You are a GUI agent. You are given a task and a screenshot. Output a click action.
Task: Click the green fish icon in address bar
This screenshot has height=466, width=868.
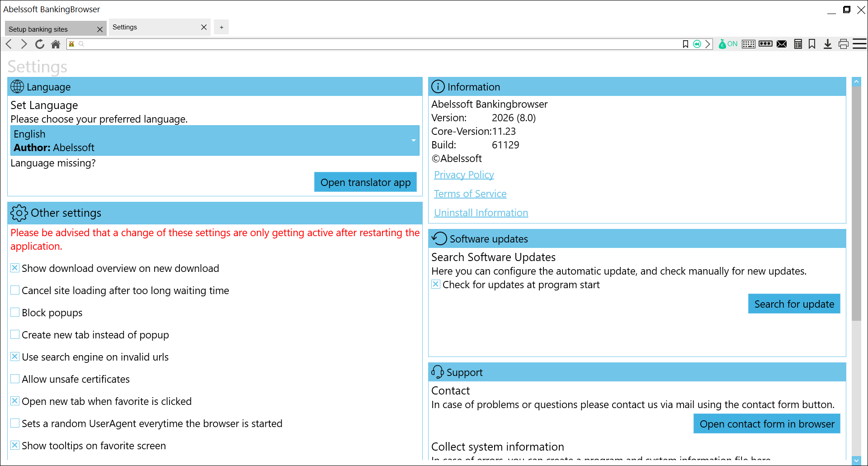point(697,44)
